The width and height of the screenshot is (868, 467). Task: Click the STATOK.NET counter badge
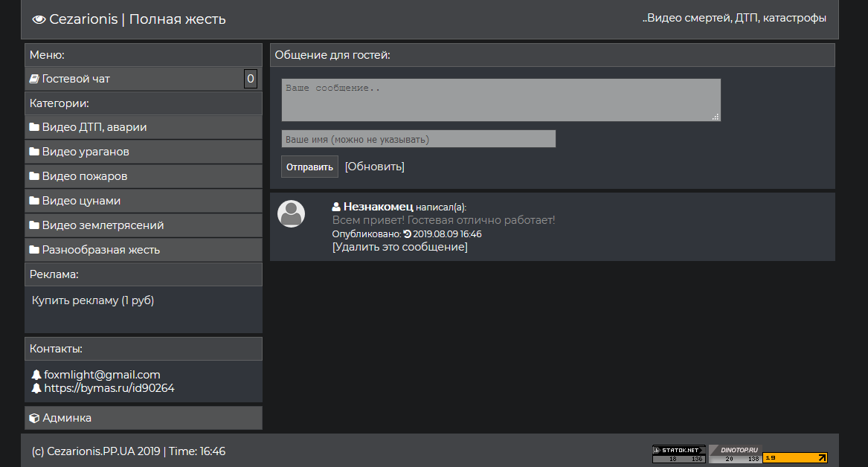coord(678,454)
